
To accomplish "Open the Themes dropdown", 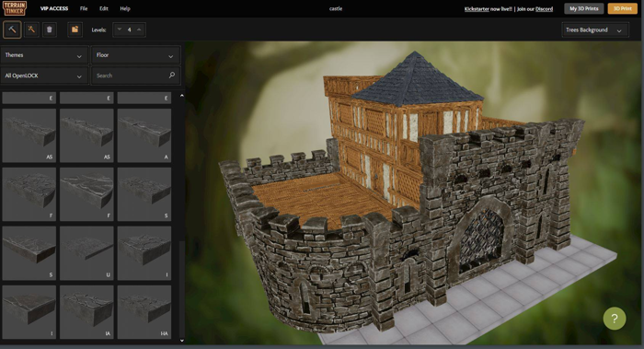I will (44, 55).
